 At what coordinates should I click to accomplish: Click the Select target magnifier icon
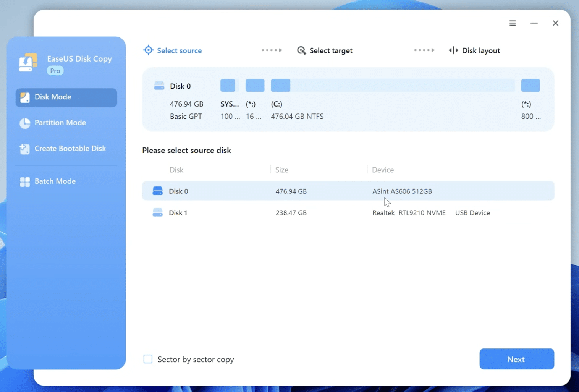[302, 50]
